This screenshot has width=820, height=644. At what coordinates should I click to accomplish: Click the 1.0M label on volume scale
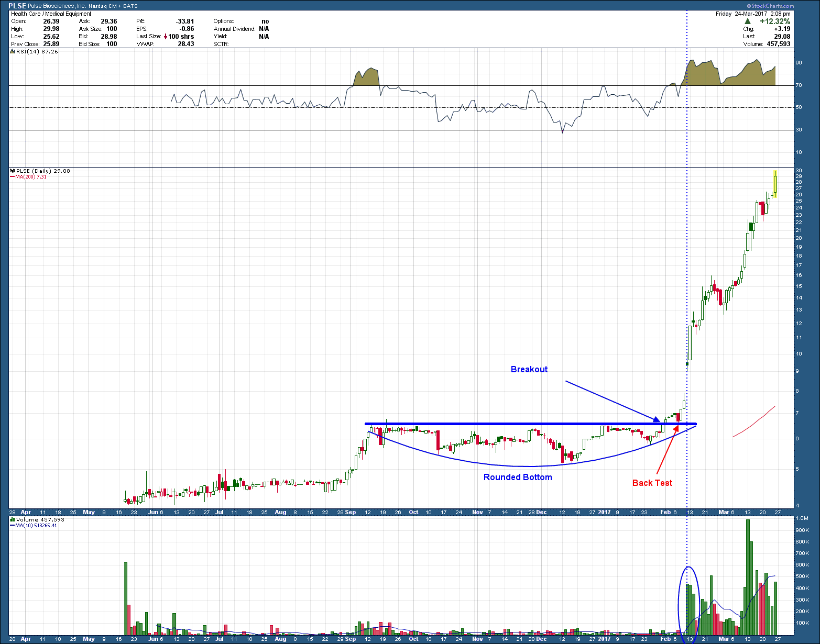tap(802, 518)
